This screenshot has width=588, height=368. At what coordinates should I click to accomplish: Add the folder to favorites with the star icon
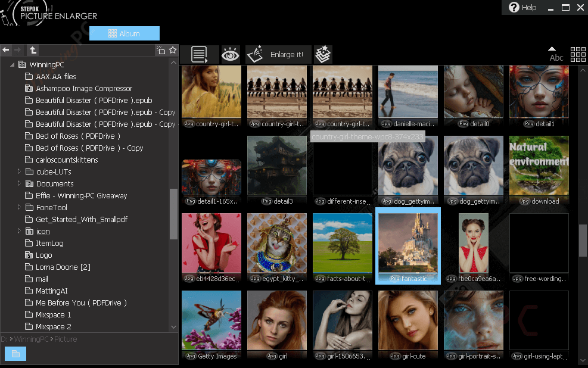coord(173,51)
